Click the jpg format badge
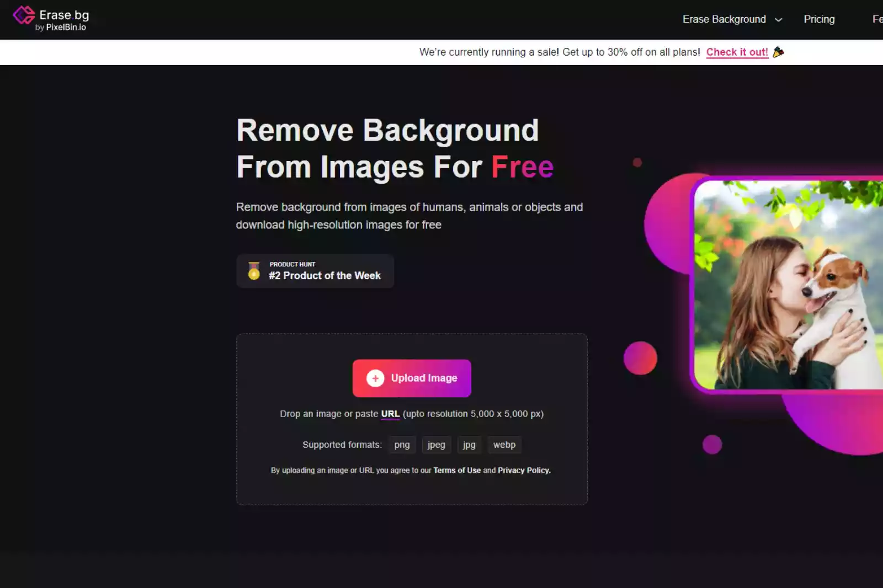The width and height of the screenshot is (883, 588). pyautogui.click(x=469, y=445)
